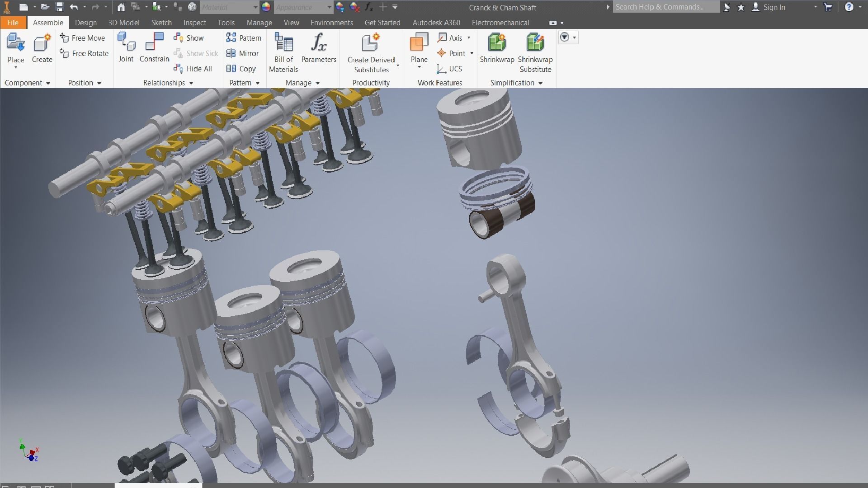Expand the Simplification panel dropdown
868x488 pixels.
[x=540, y=83]
